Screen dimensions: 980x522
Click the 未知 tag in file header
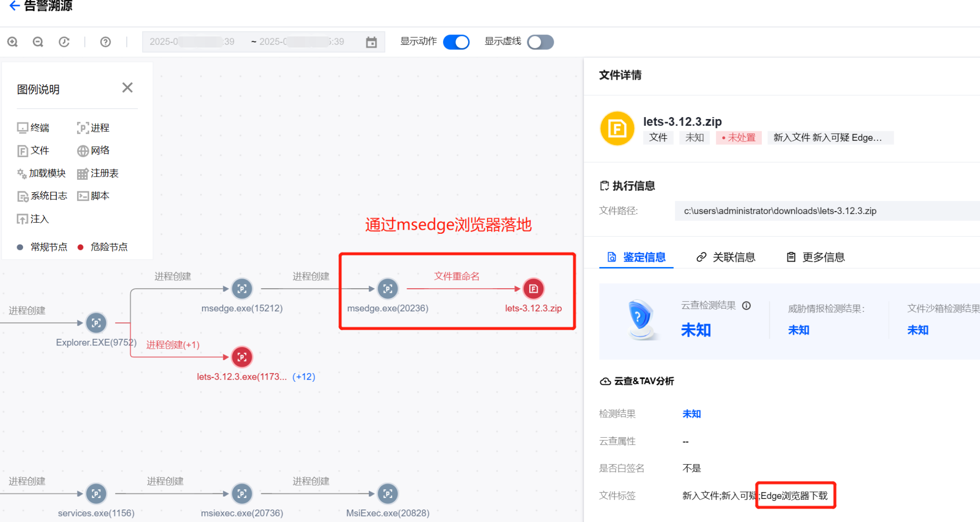(x=695, y=137)
